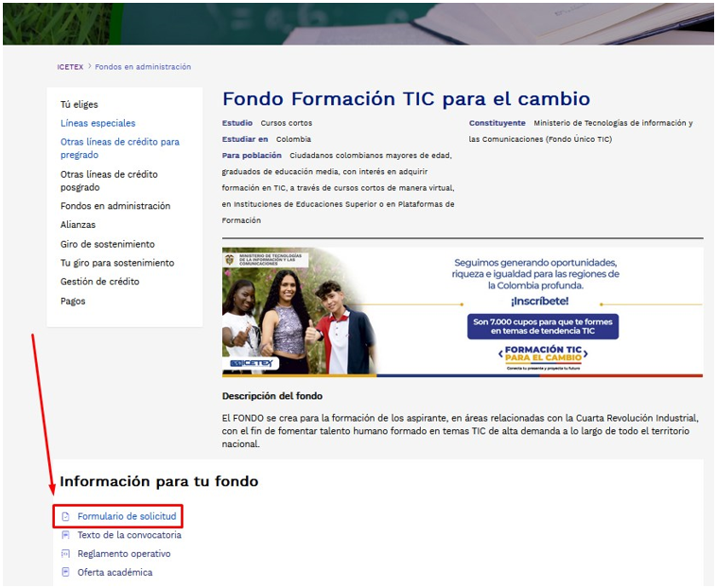Click the 7.000 cupos banner button
Image resolution: width=716 pixels, height=588 pixels.
[543, 326]
